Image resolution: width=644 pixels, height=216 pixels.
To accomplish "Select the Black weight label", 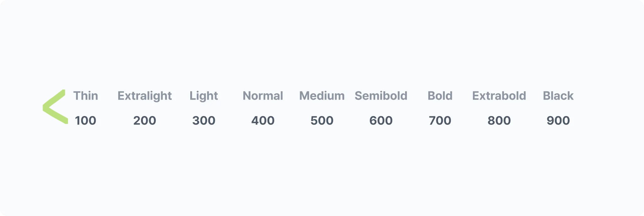I will tap(558, 96).
